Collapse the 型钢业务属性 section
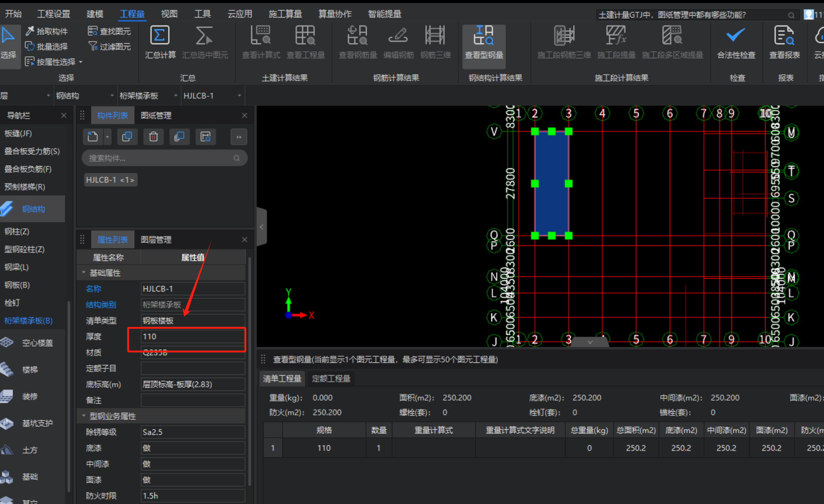The height and width of the screenshot is (504, 824). [84, 416]
